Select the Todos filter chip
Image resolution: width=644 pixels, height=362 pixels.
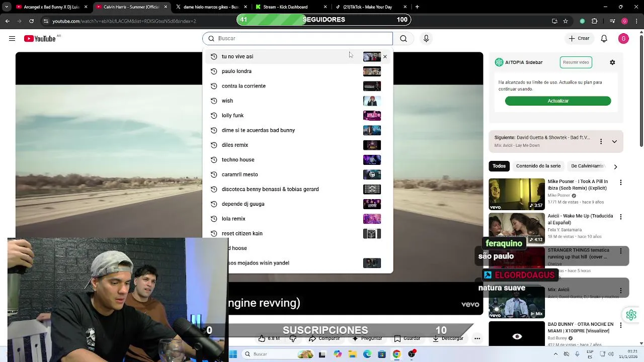tap(499, 166)
